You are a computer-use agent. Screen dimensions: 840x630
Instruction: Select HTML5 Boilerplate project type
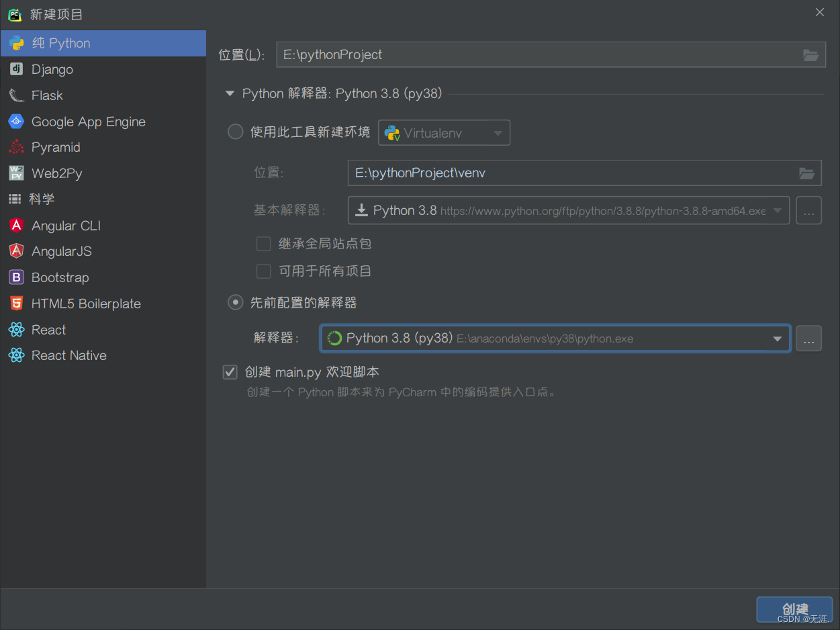pyautogui.click(x=103, y=304)
